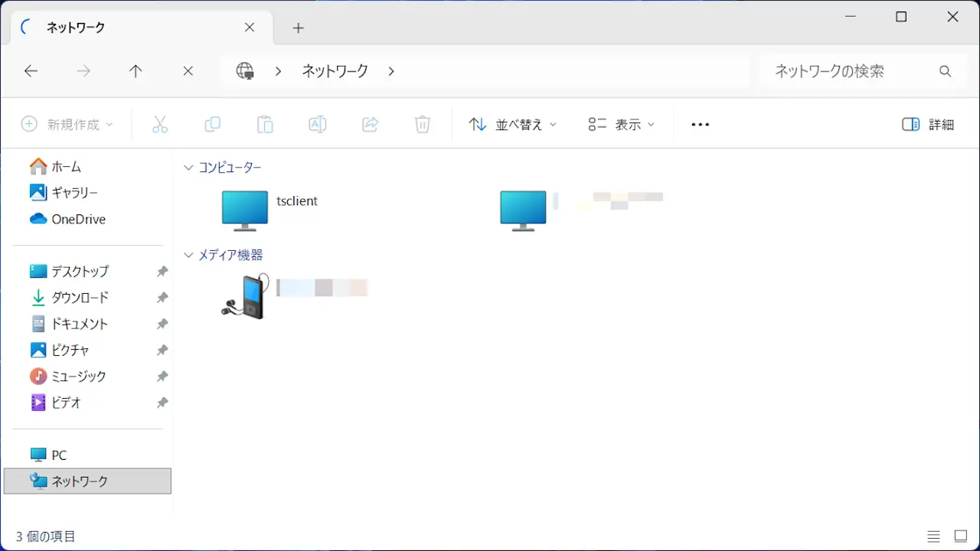Open the 表示 view dropdown
The width and height of the screenshot is (980, 551).
pyautogui.click(x=622, y=125)
